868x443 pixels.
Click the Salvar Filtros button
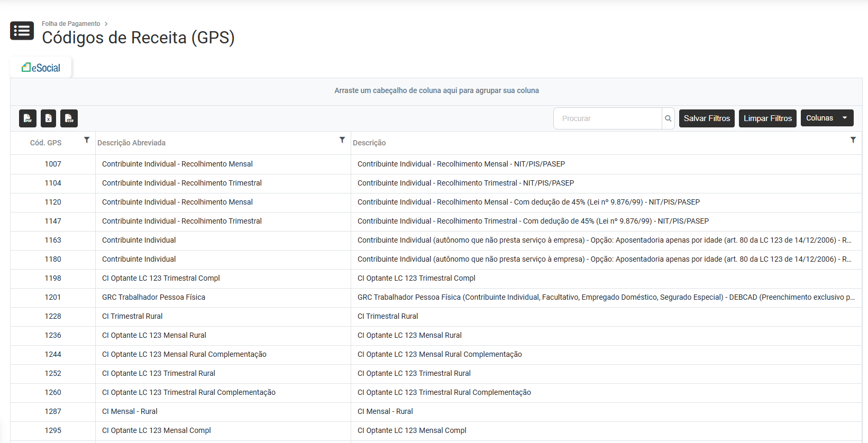(706, 118)
